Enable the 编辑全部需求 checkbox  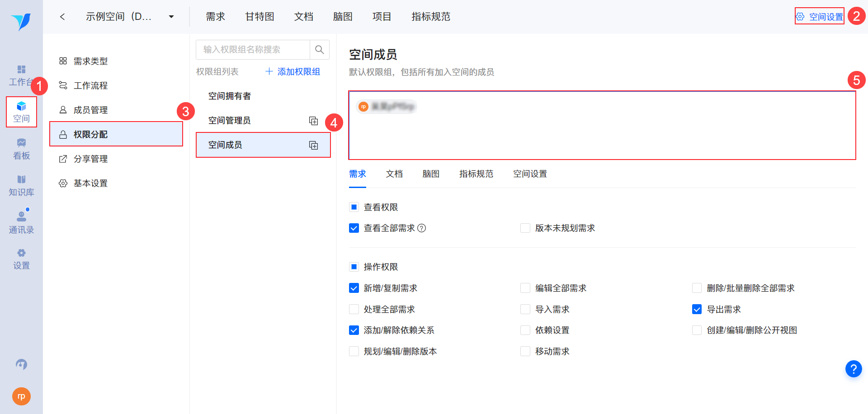pyautogui.click(x=525, y=288)
